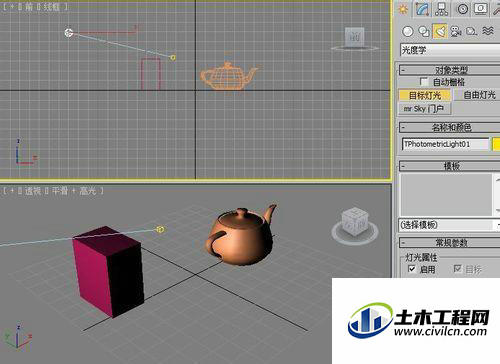Open the 线框 shading label menu
Screen dimensions: 500x364
pyautogui.click(x=52, y=7)
